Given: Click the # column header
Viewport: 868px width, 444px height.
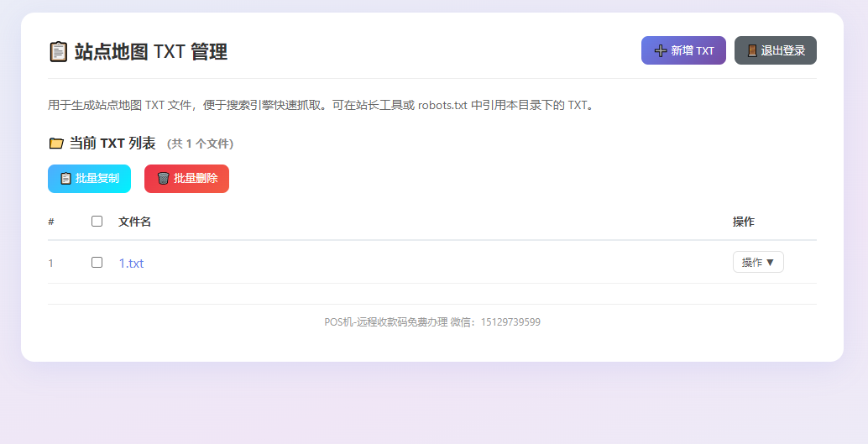Looking at the screenshot, I should tap(51, 222).
